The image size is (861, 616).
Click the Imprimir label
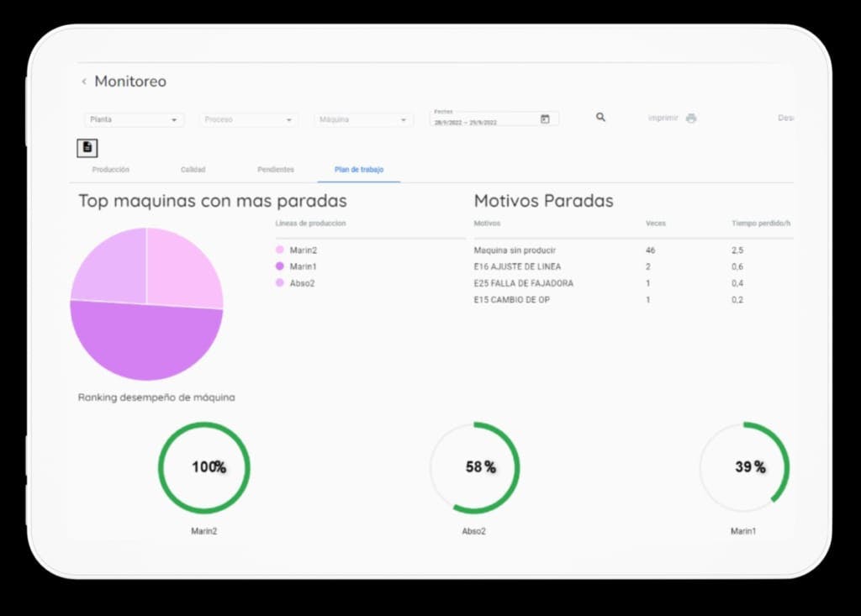click(x=663, y=118)
